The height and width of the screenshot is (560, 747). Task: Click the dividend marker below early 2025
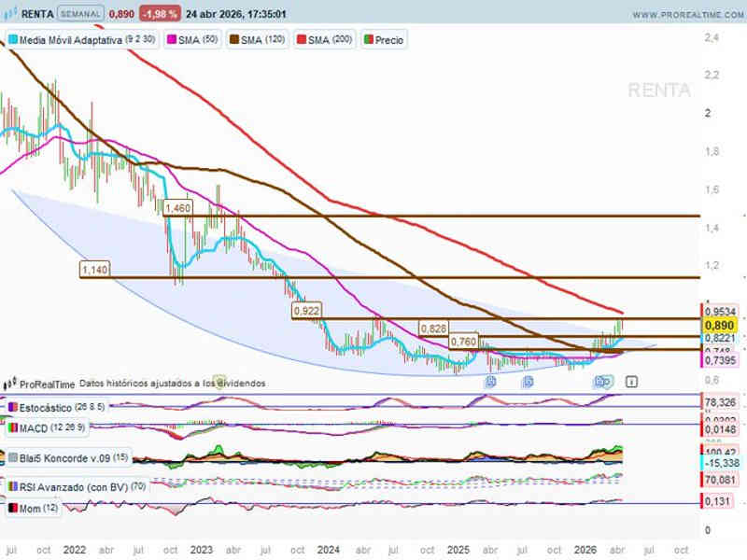click(x=490, y=381)
